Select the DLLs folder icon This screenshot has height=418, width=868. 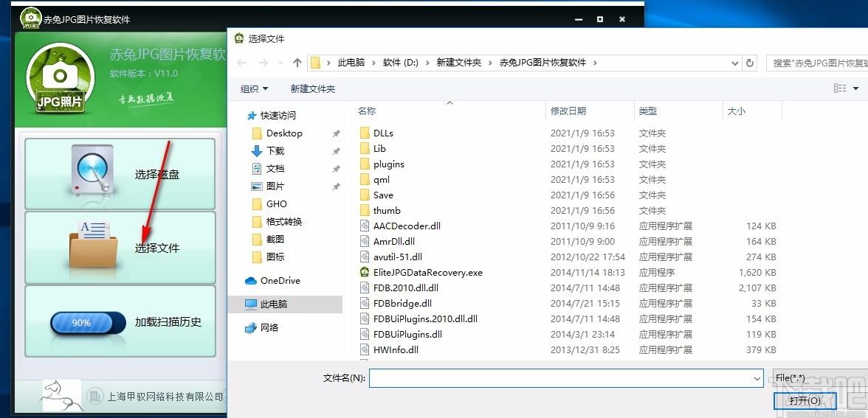click(365, 133)
